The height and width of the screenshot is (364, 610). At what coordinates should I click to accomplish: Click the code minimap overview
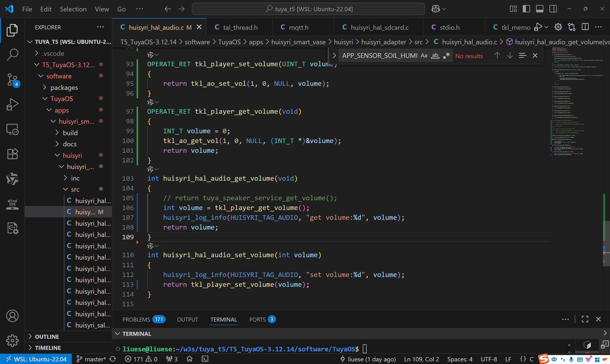click(x=577, y=103)
